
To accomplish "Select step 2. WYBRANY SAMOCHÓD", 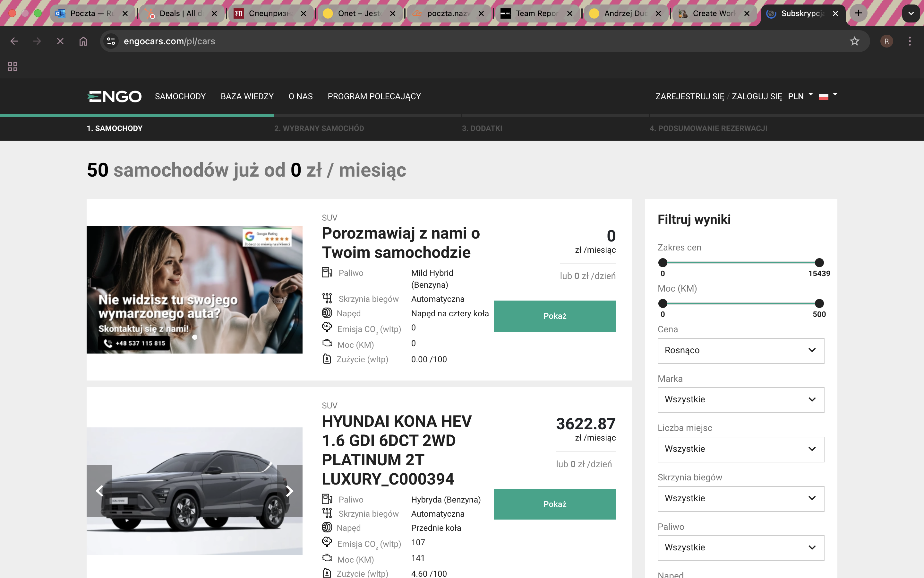I will [x=319, y=128].
